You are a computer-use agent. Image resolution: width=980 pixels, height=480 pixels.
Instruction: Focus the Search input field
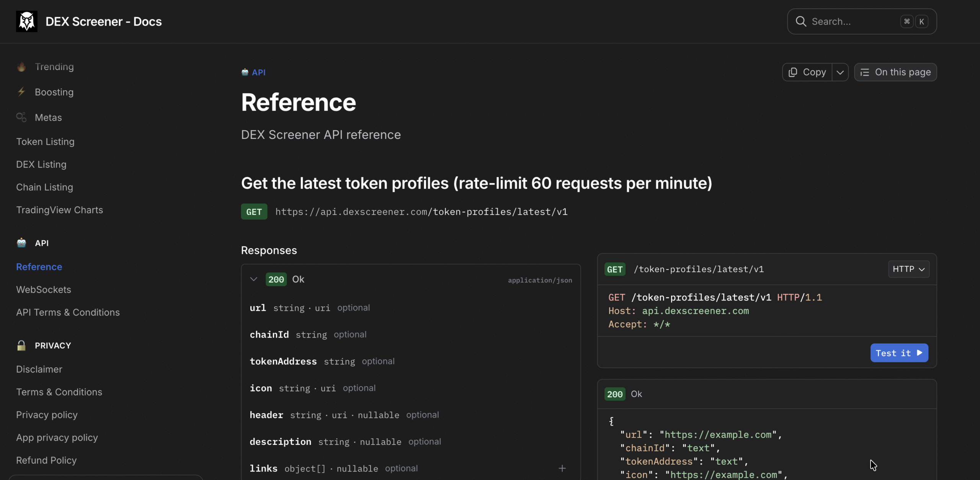(x=862, y=21)
